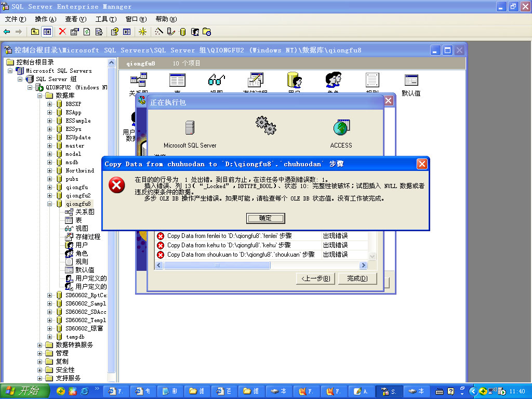Click the red error icon beside fenlei step
This screenshot has height=399, width=532.
click(x=161, y=236)
